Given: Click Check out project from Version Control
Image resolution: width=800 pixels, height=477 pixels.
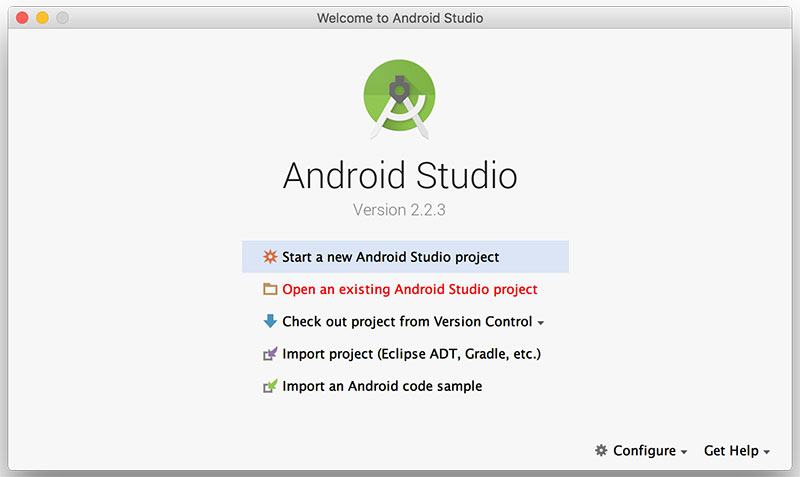Looking at the screenshot, I should 407,321.
